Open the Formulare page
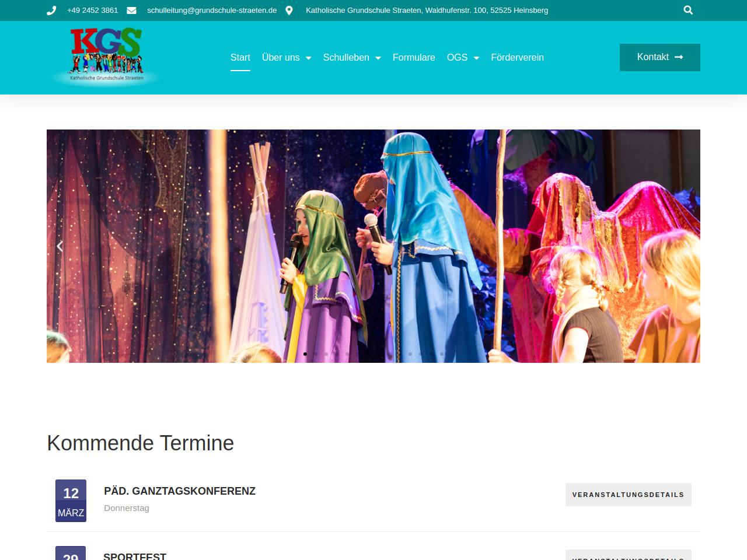Viewport: 747px width, 560px height. 414,57
